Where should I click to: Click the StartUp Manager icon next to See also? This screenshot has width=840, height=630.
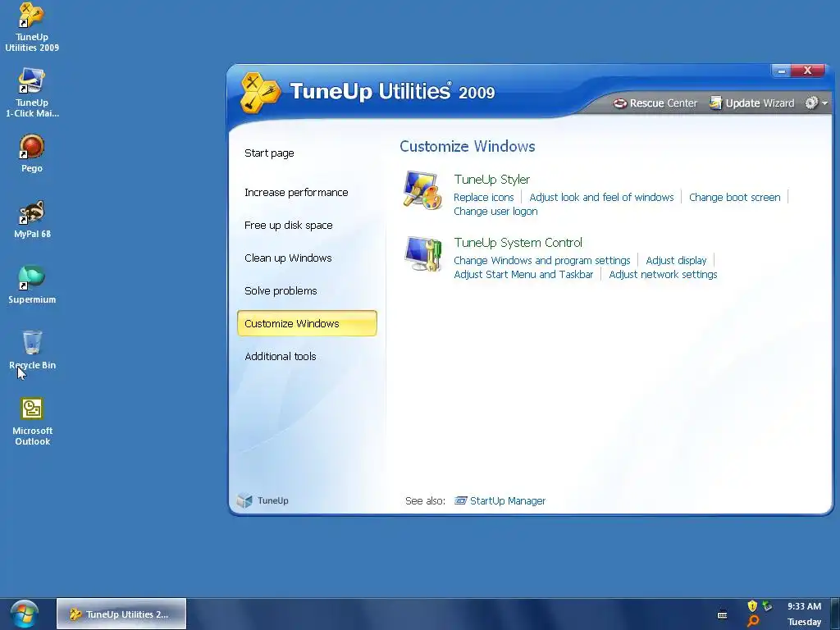coord(460,500)
